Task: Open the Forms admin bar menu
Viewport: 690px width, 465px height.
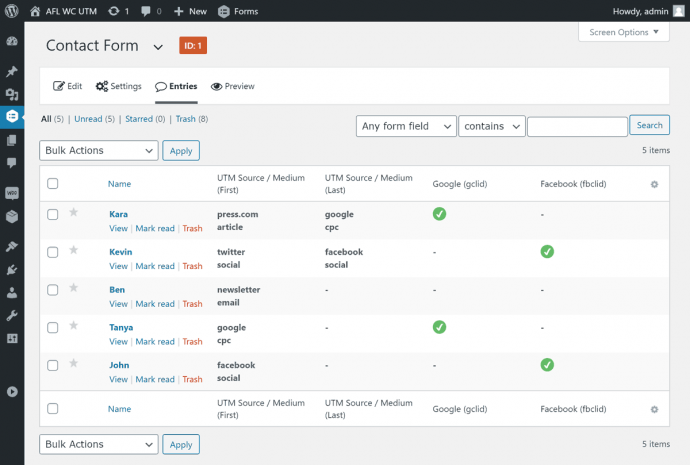Action: (x=238, y=11)
